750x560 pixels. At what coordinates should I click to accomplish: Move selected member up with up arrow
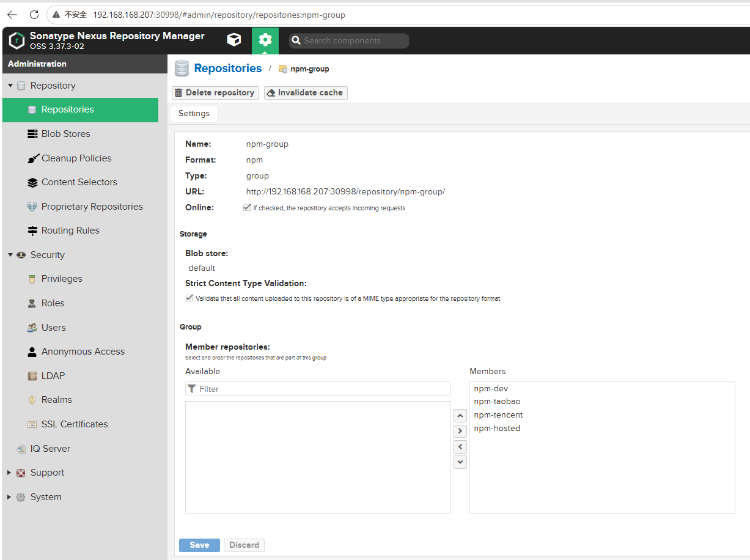point(460,416)
